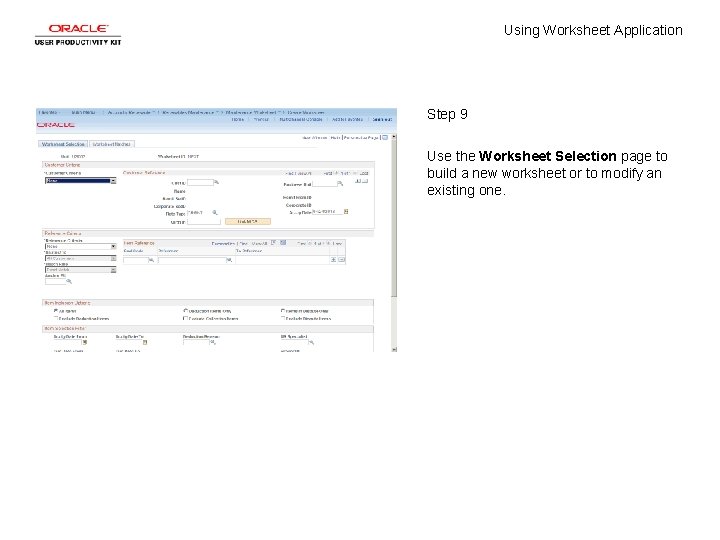This screenshot has height=540, width=720.
Task: Click the Sign out link
Action: click(x=382, y=119)
